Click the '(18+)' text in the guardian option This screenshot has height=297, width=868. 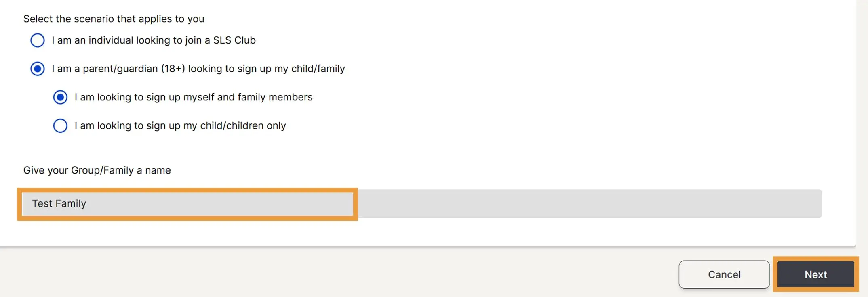[173, 69]
